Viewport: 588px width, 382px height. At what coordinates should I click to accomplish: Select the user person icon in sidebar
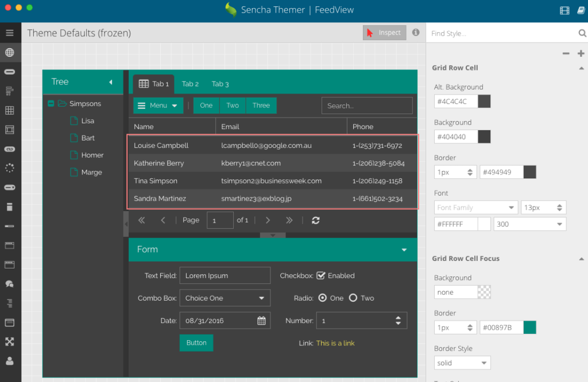tap(10, 361)
